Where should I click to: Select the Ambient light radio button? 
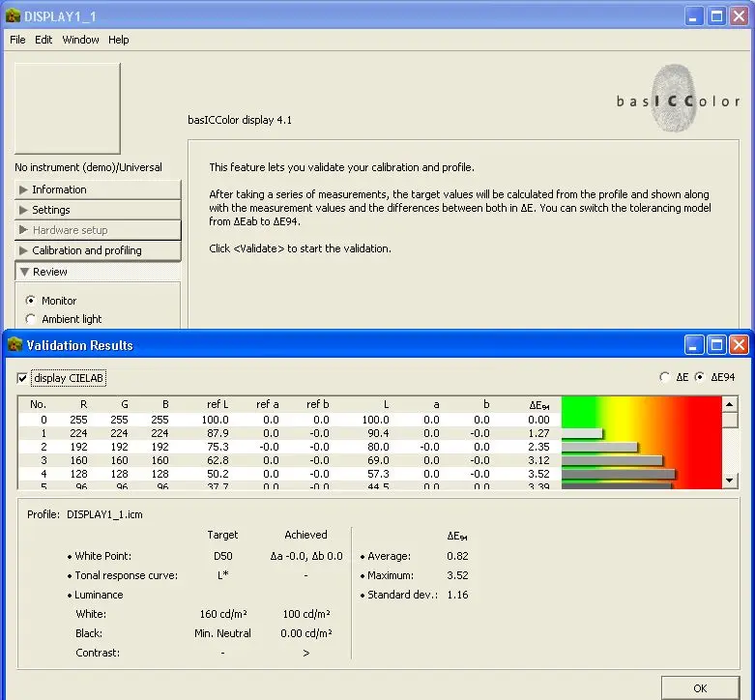pos(31,319)
